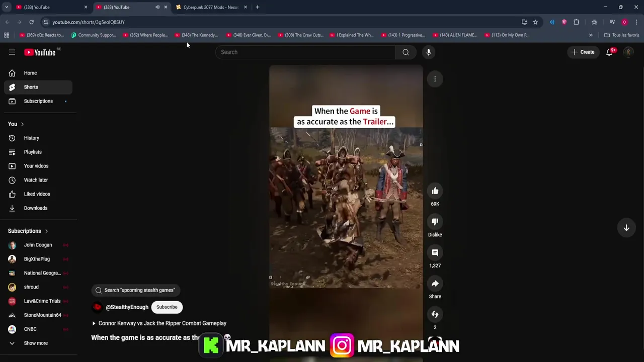Click the StealthyEnough channel avatar
The height and width of the screenshot is (362, 644).
pyautogui.click(x=97, y=307)
